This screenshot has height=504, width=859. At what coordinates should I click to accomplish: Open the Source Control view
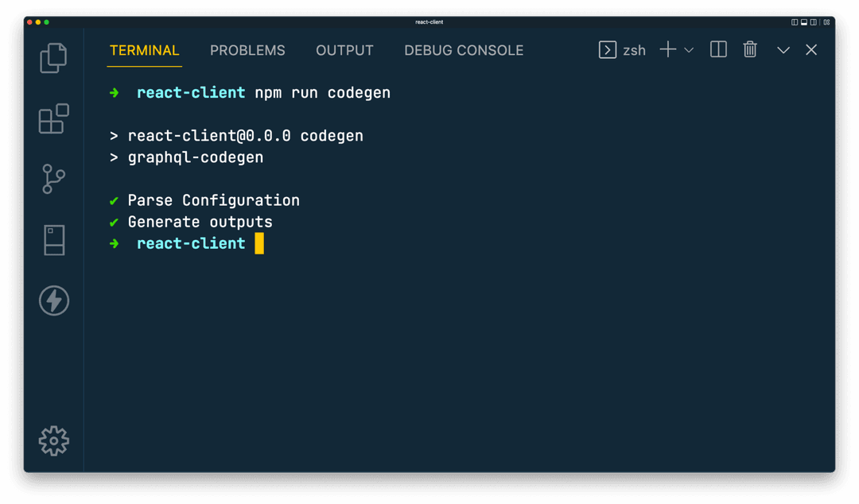coord(53,180)
